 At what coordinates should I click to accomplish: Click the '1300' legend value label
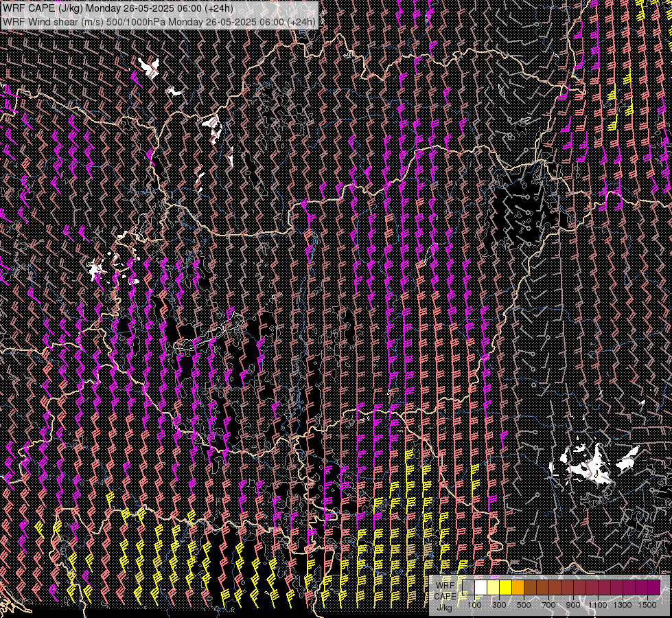pos(623,605)
